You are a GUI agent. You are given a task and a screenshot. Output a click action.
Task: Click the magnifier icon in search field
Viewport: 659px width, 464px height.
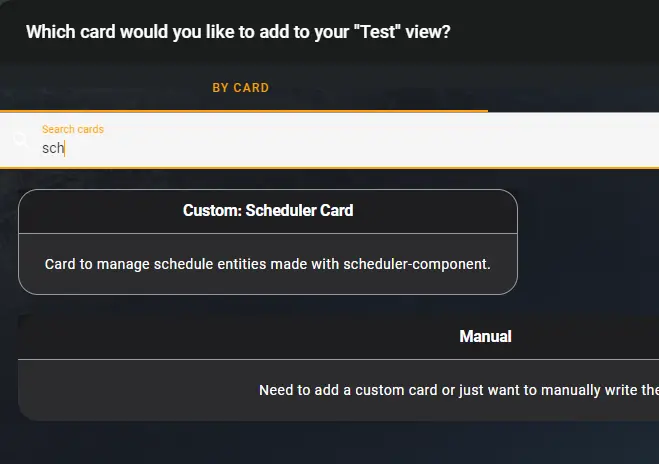pos(19,140)
